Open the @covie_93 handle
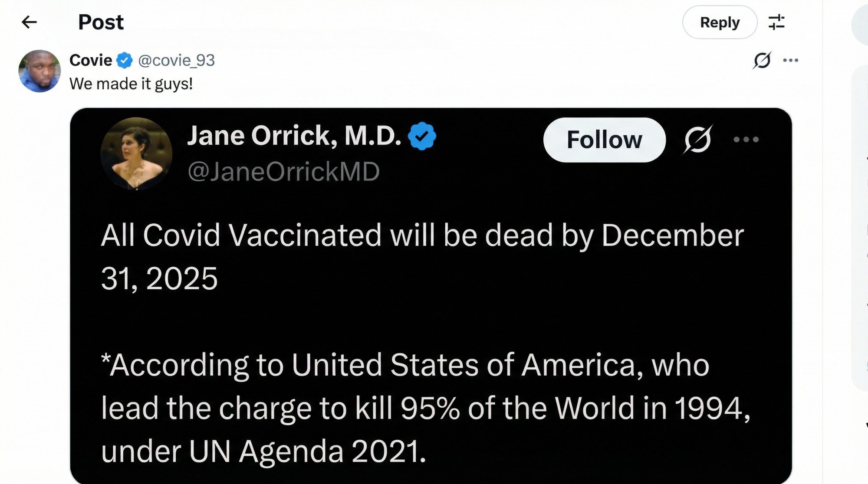Viewport: 868px width, 484px height. (176, 60)
